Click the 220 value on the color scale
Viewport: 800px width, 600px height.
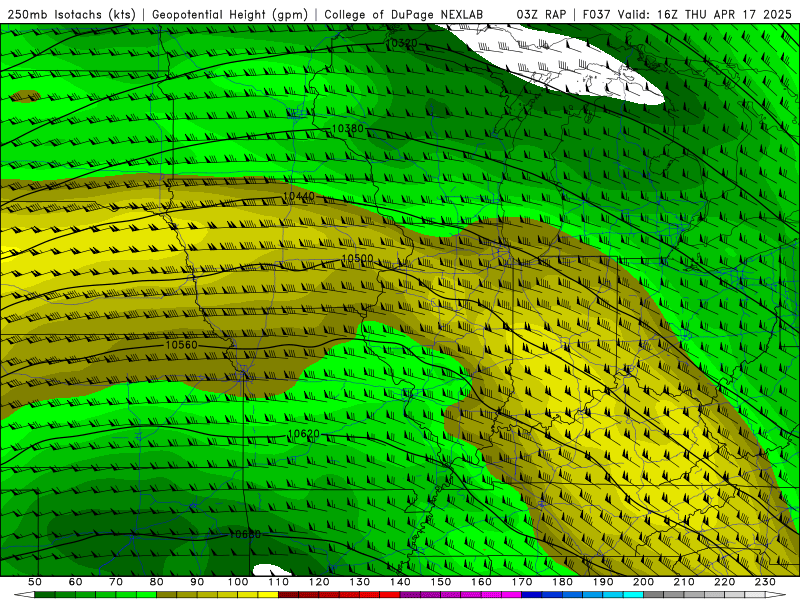point(724,582)
